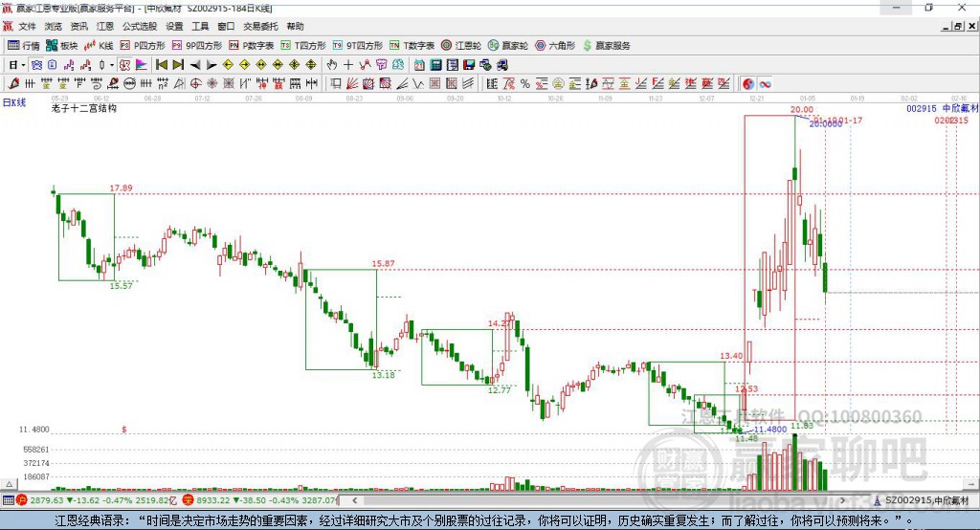This screenshot has width=980, height=530.
Task: Open the T四方形 tool
Action: pos(303,46)
